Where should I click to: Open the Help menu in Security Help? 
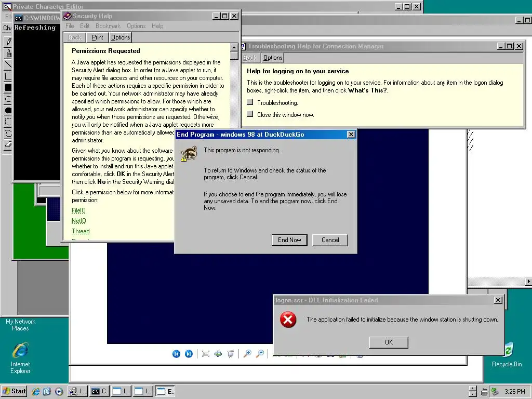click(x=157, y=26)
